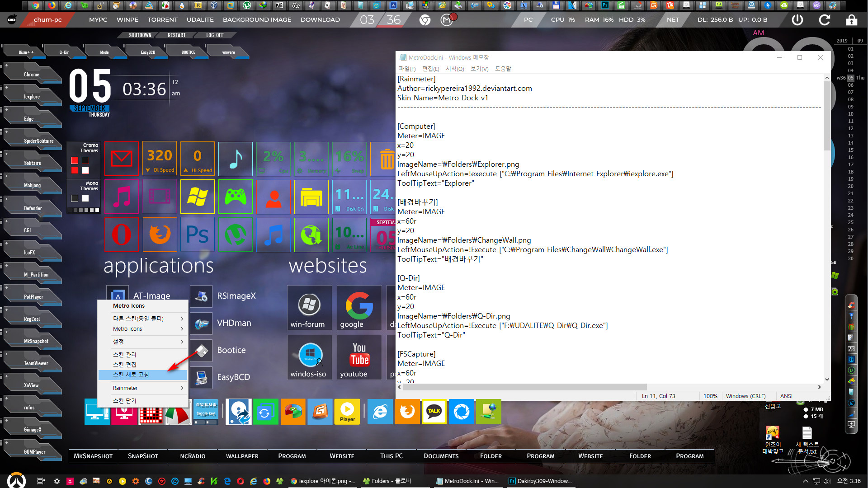Select white swatch under Mono Themes
The width and height of the screenshot is (868, 488).
85,198
